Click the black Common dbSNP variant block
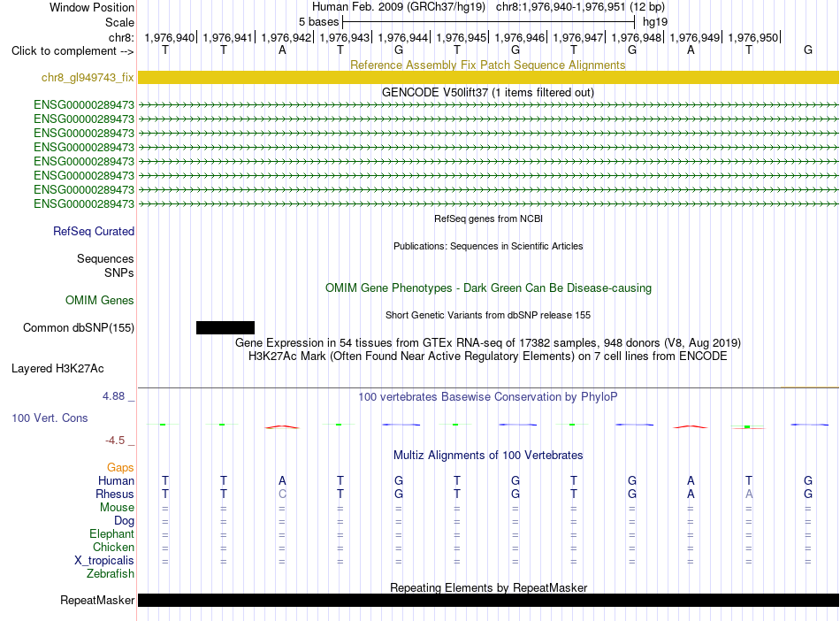Image resolution: width=840 pixels, height=621 pixels. click(225, 327)
